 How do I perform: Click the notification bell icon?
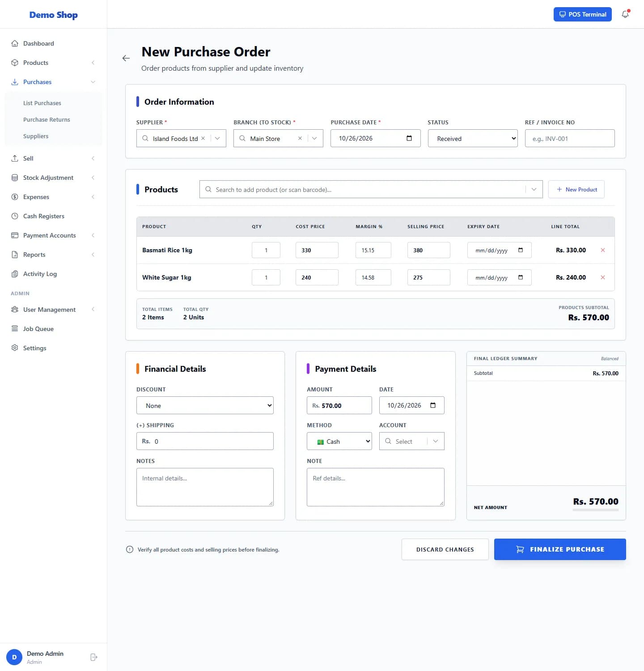tap(625, 14)
